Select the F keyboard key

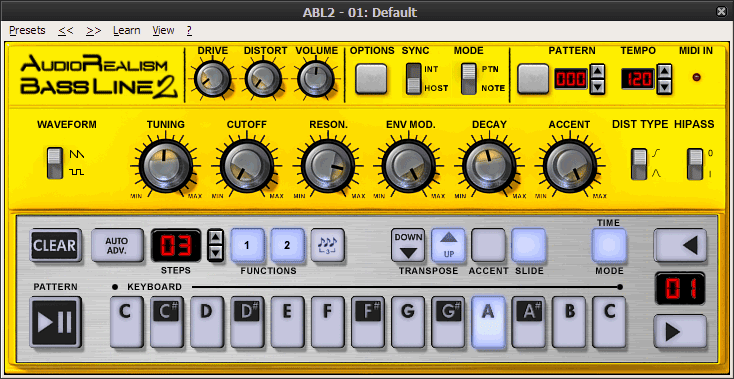coord(327,322)
